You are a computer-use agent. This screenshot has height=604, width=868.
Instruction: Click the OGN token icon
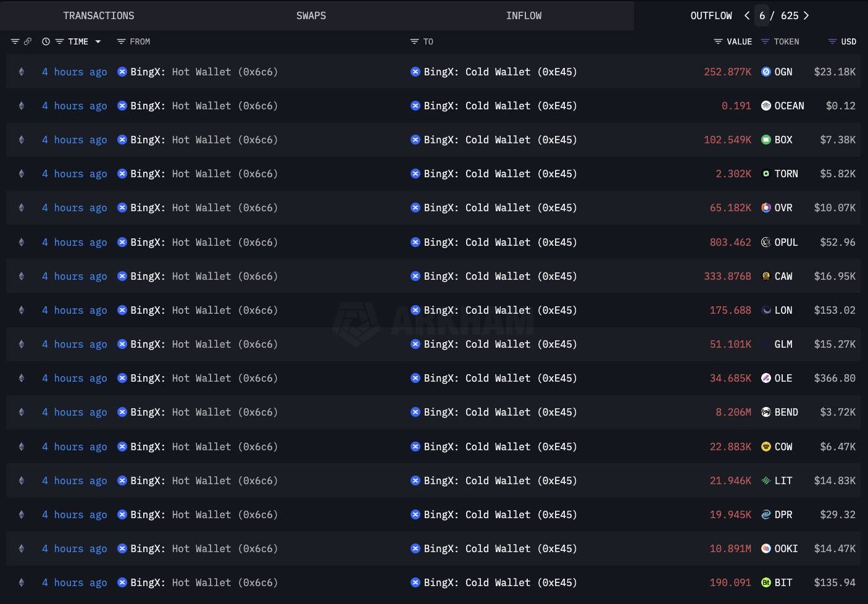(766, 72)
